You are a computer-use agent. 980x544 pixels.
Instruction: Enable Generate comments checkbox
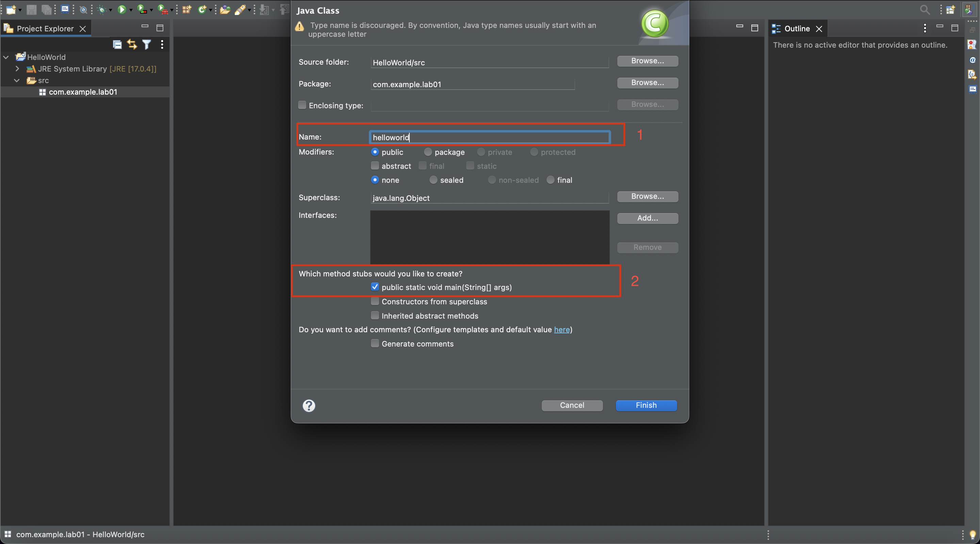click(375, 343)
